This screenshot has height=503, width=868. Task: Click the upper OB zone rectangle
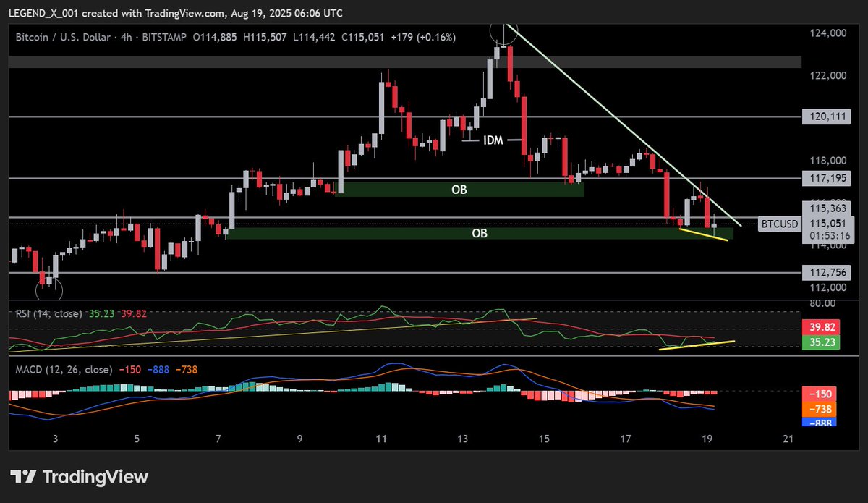tap(461, 190)
